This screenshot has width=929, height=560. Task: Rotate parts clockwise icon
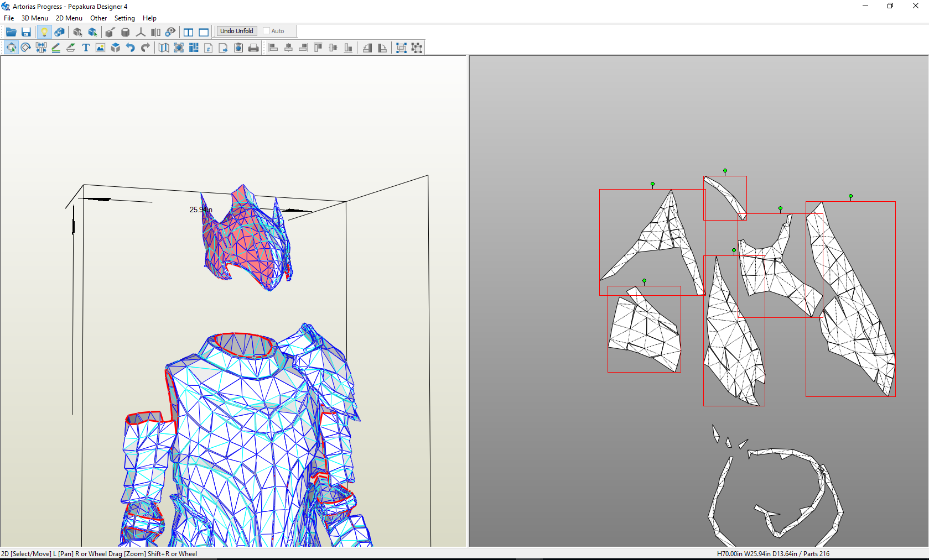click(382, 48)
